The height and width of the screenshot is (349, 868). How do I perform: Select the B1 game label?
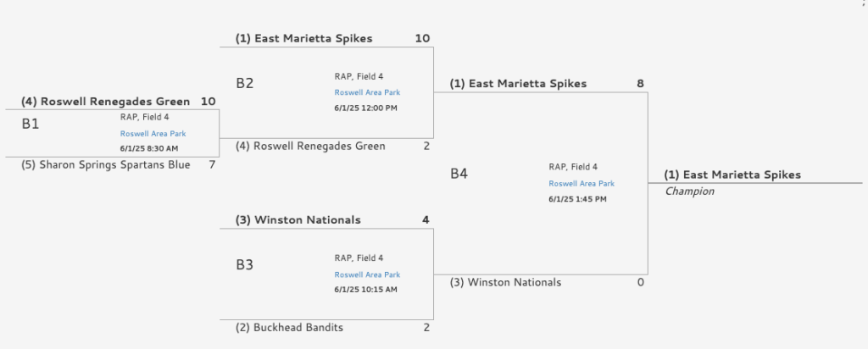coord(31,125)
